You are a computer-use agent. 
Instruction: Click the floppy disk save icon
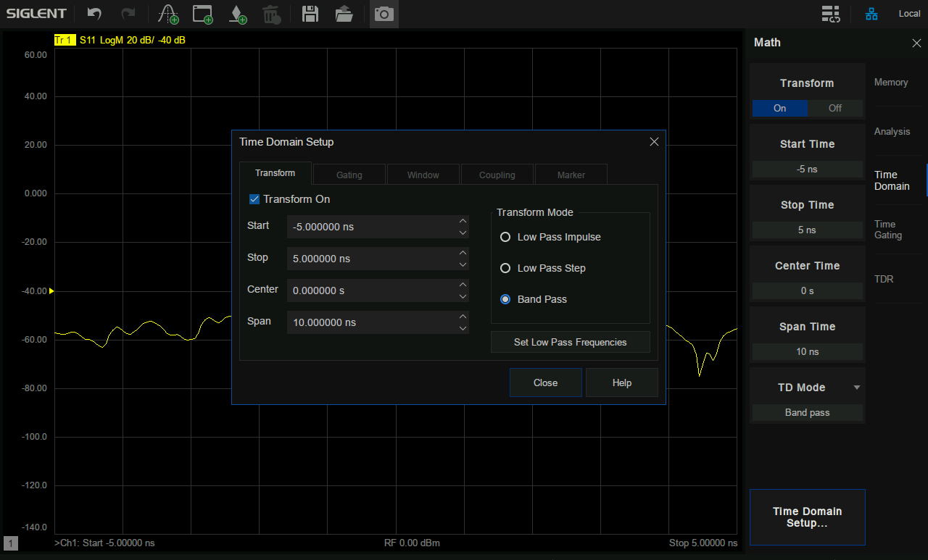[x=310, y=14]
